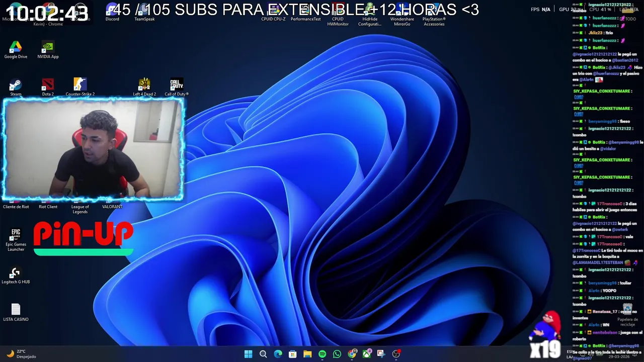Select the Left 4 Dead 2 icon

tap(144, 87)
